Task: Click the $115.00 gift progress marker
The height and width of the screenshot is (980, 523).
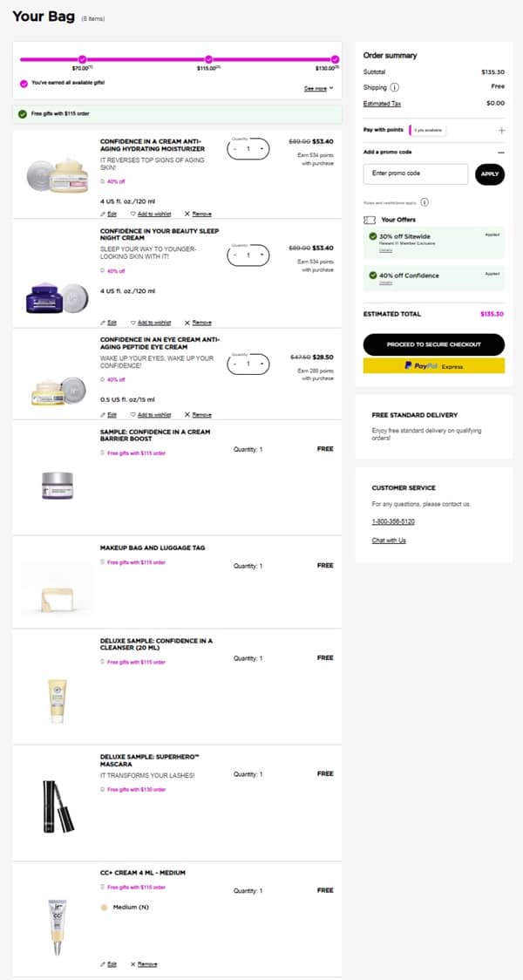Action: 208,58
